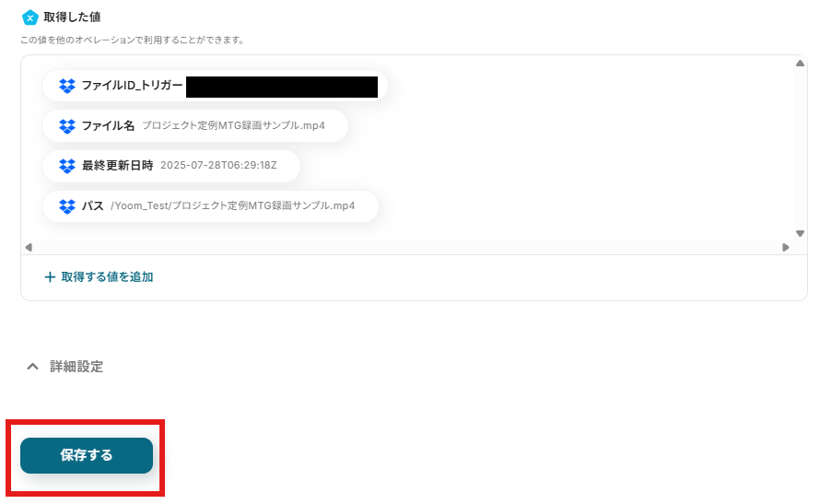Image resolution: width=832 pixels, height=504 pixels.
Task: Select the 最終更新日時 value chip
Action: point(170,166)
